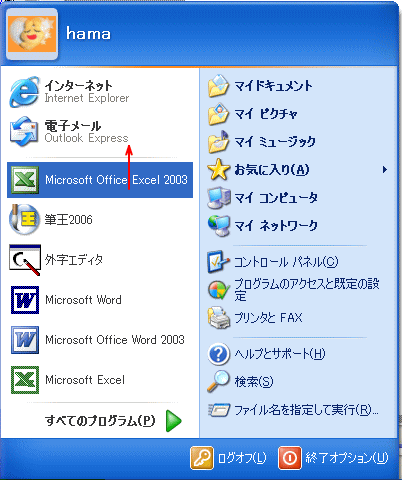
Task: Select the マイ コンピュータ label
Action: coord(276,198)
